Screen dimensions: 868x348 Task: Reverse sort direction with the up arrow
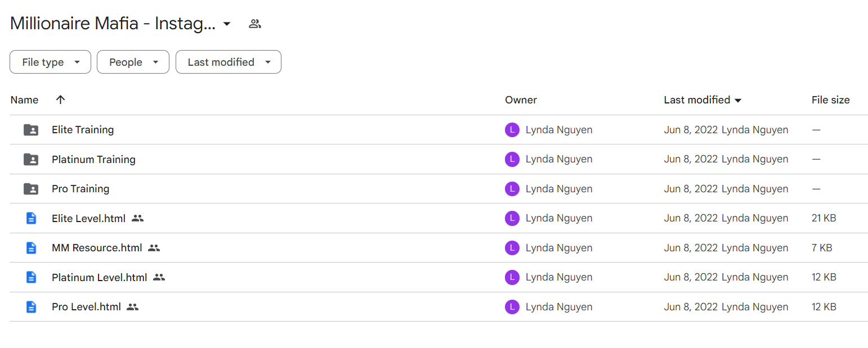tap(61, 100)
